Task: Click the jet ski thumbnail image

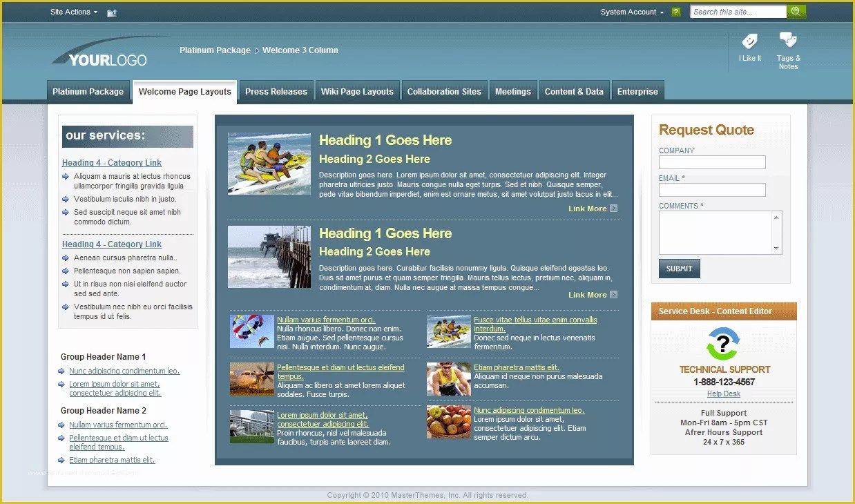Action: click(269, 163)
